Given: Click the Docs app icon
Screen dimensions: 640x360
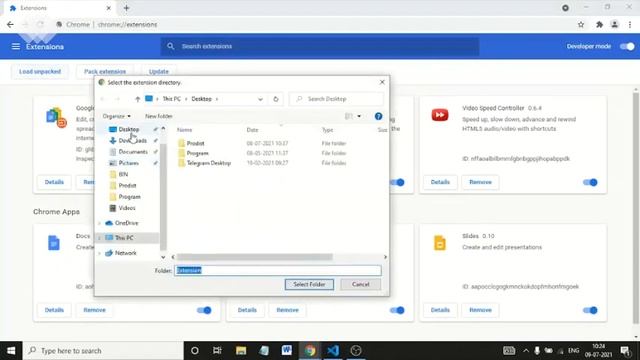Looking at the screenshot, I should [x=53, y=243].
